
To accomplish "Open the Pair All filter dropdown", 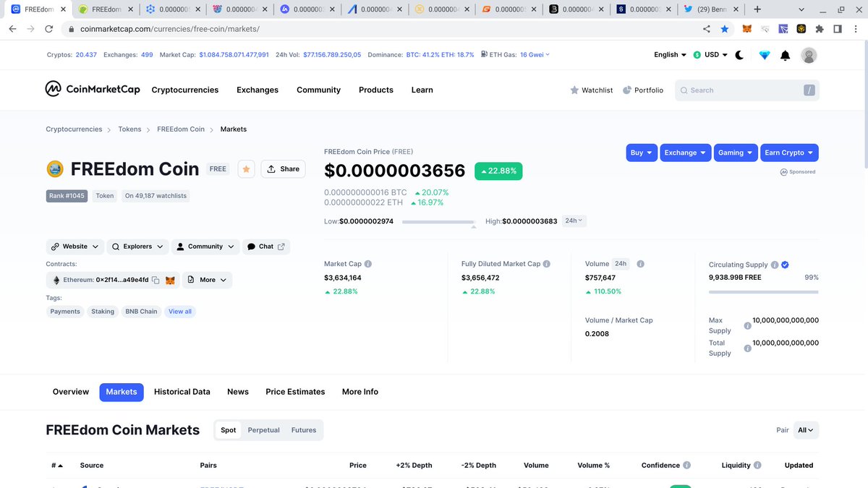I will [805, 429].
